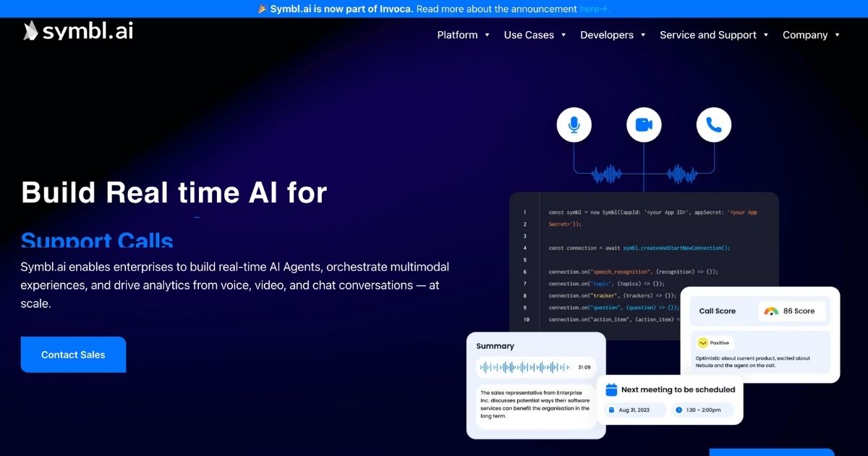Follow the 'here' link in announcement banner

point(595,9)
